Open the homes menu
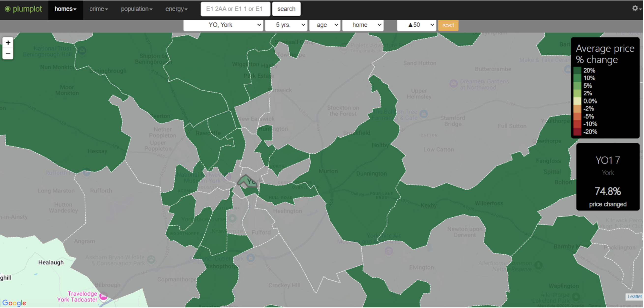 tap(65, 9)
